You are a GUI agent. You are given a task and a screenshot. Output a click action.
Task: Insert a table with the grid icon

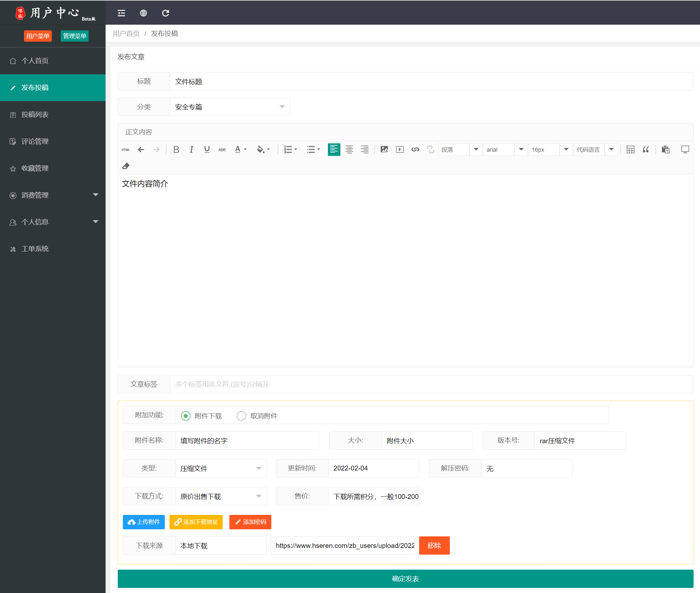(x=630, y=149)
